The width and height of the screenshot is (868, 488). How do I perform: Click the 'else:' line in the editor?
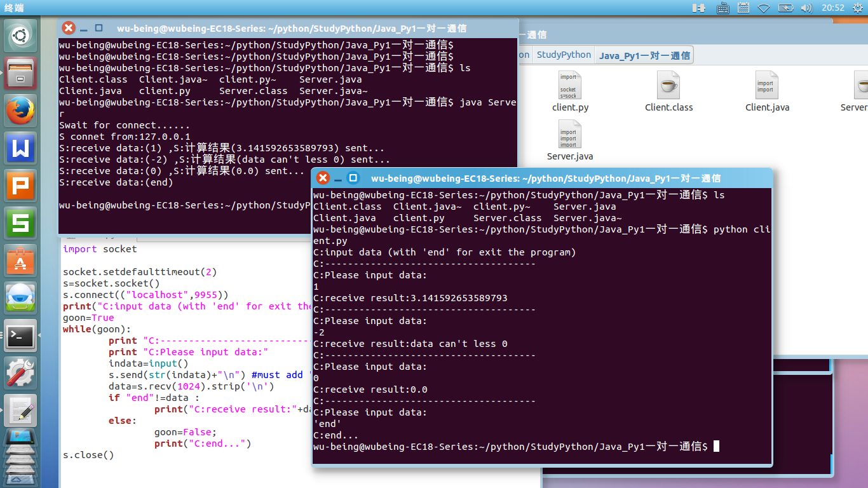pos(123,421)
